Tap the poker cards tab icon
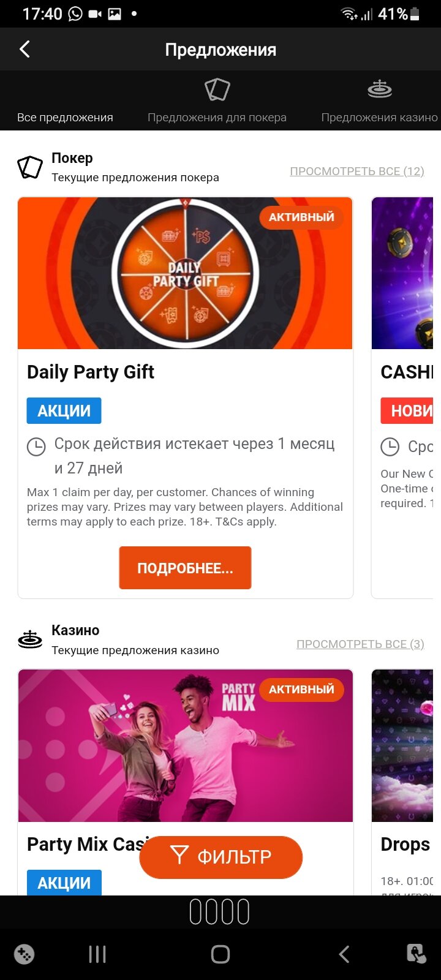 (217, 90)
